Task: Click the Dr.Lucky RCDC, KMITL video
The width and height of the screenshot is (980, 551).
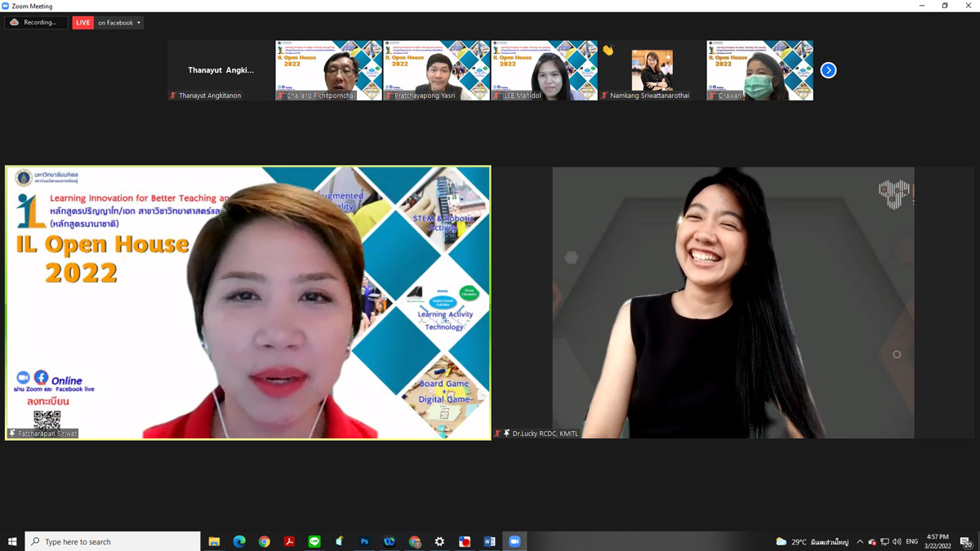Action: 733,303
